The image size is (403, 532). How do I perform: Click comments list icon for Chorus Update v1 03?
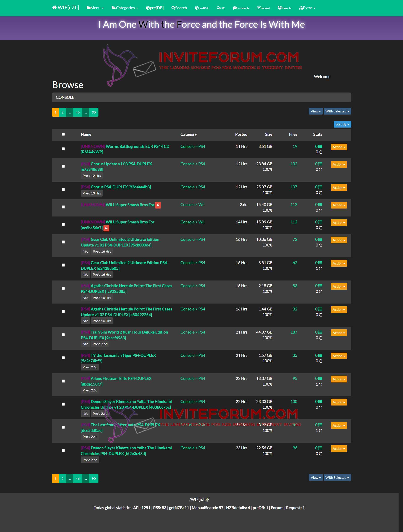pyautogui.click(x=320, y=164)
